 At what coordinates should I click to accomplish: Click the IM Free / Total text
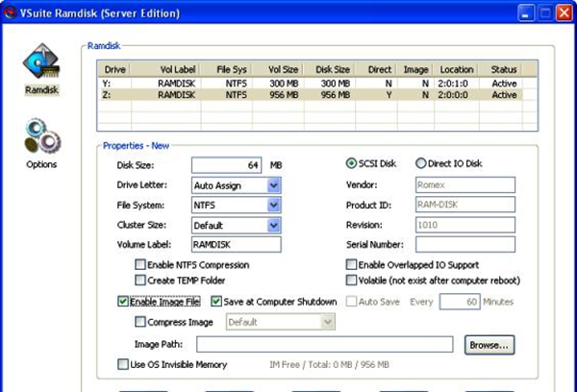point(329,364)
